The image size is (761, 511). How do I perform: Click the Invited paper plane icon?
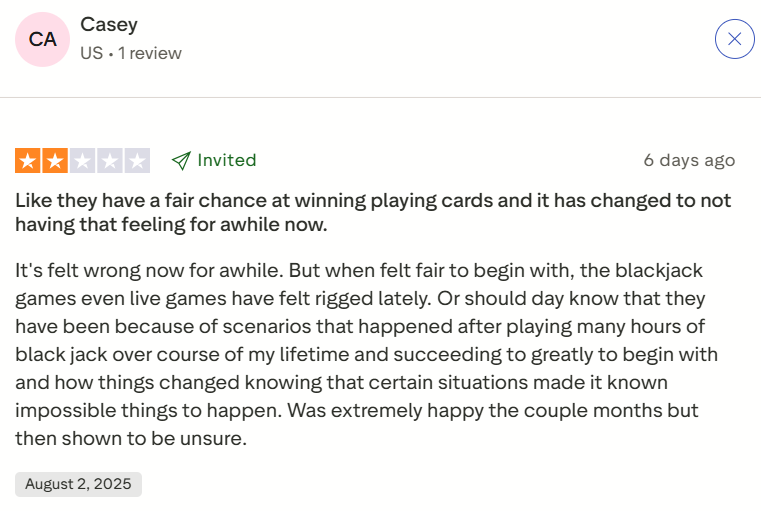click(181, 160)
